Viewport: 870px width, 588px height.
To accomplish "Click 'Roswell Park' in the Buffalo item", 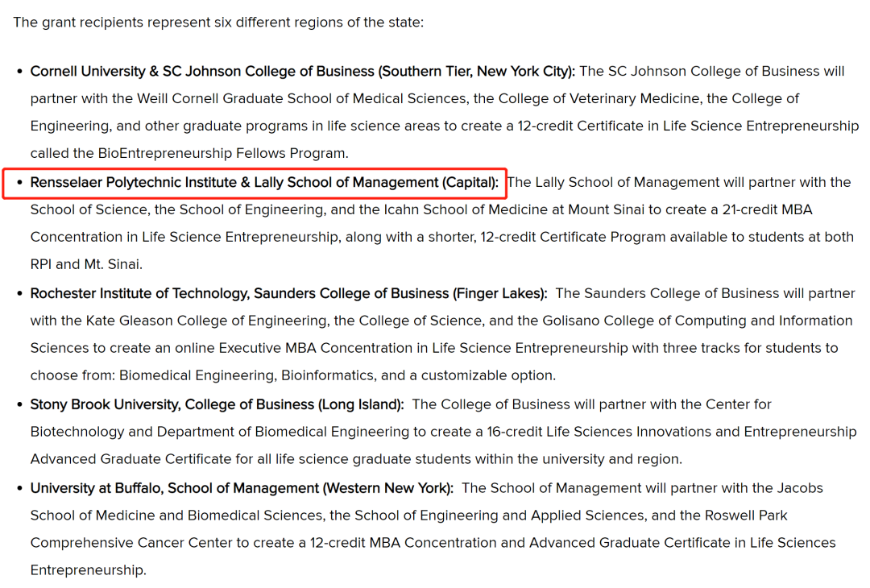I will click(746, 516).
